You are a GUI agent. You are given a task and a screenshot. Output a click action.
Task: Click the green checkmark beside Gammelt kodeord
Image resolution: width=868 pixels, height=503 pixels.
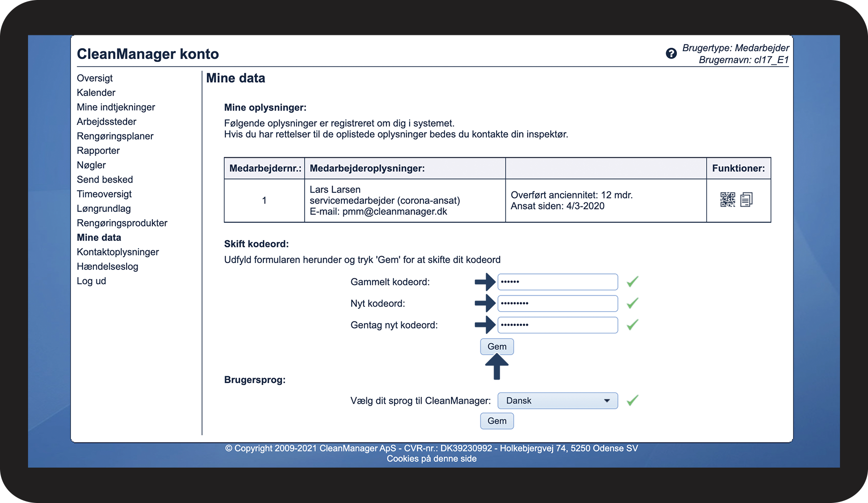[x=633, y=282]
